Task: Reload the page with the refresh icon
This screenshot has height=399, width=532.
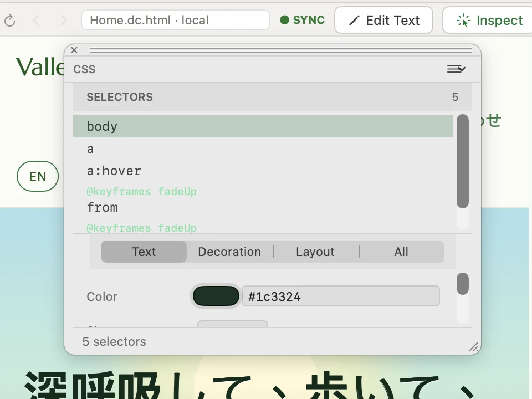Action: pyautogui.click(x=9, y=21)
